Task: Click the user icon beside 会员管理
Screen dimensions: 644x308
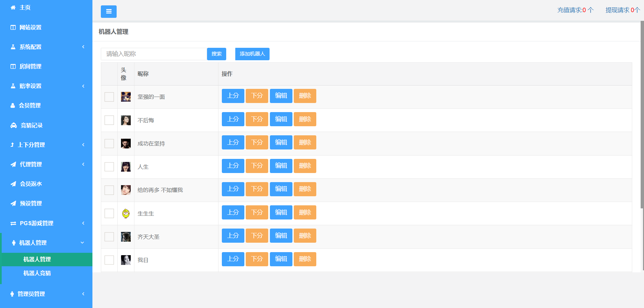Action: click(13, 105)
